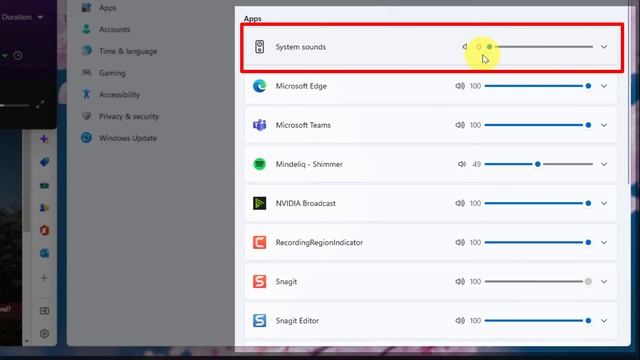
Task: Click the Mindeliq - Shimmer volume value 49
Action: pyautogui.click(x=476, y=164)
